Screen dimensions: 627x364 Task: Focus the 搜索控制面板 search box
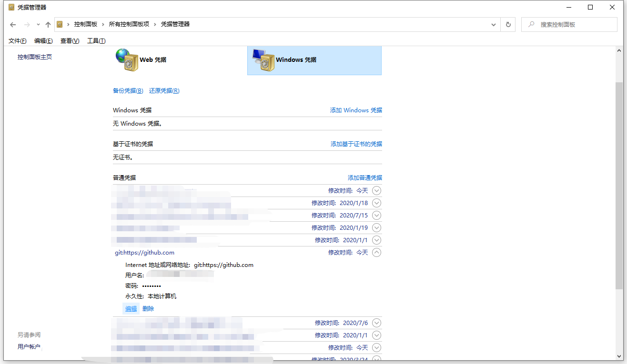569,24
